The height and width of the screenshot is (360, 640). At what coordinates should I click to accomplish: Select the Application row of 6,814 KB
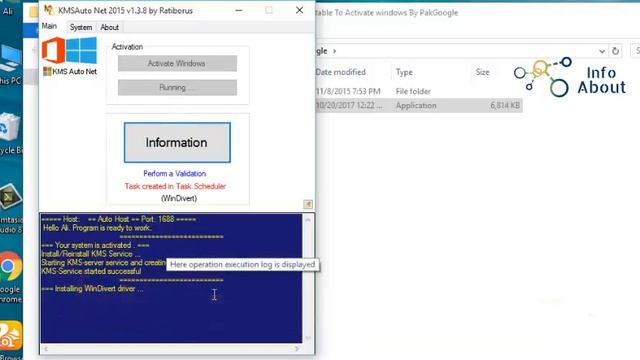coord(419,105)
